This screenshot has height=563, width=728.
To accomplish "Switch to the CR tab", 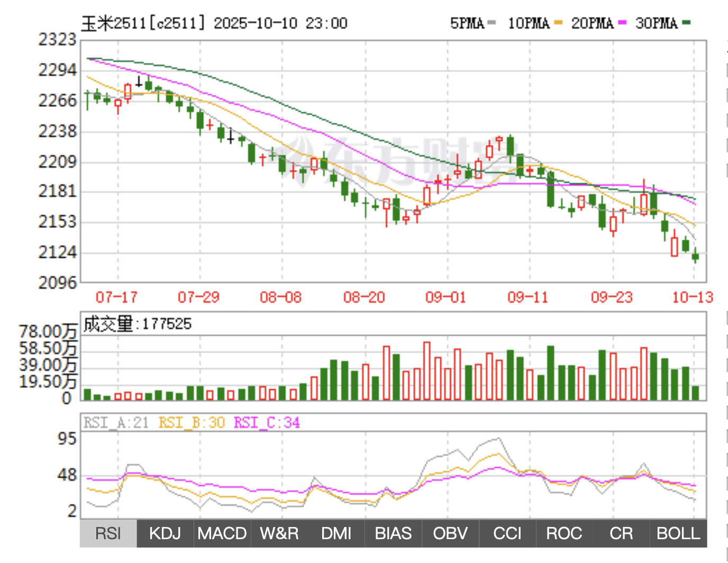I will click(x=621, y=533).
